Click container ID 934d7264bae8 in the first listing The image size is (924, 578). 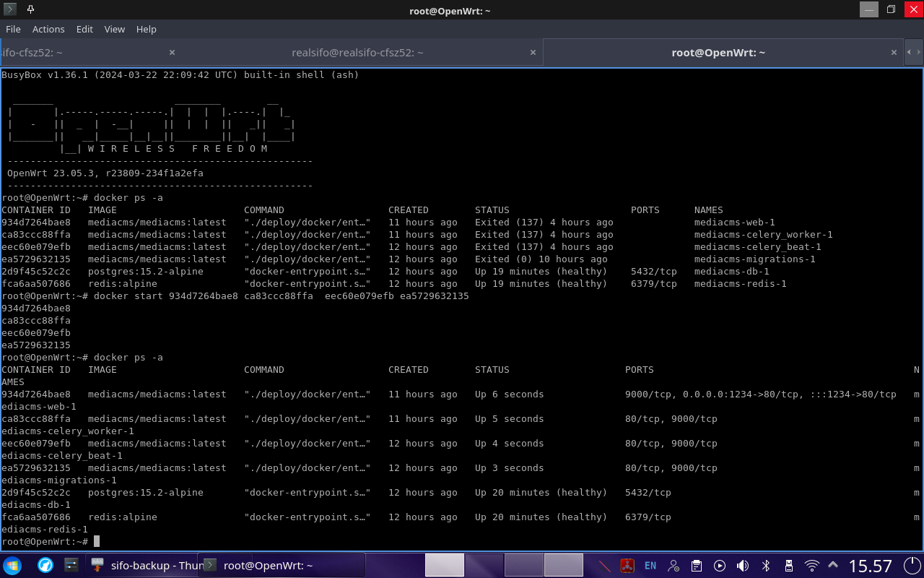point(36,223)
